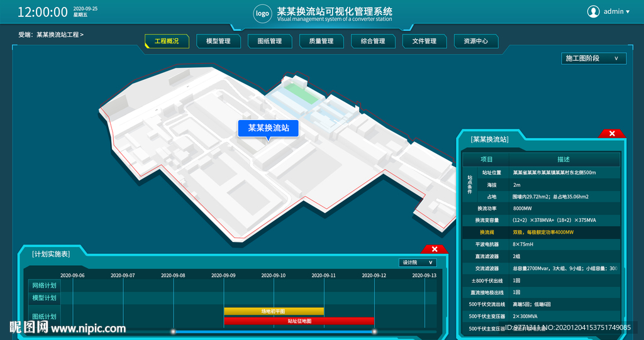This screenshot has height=340, width=644.
Task: Open the 资源中心 tab
Action: (476, 41)
